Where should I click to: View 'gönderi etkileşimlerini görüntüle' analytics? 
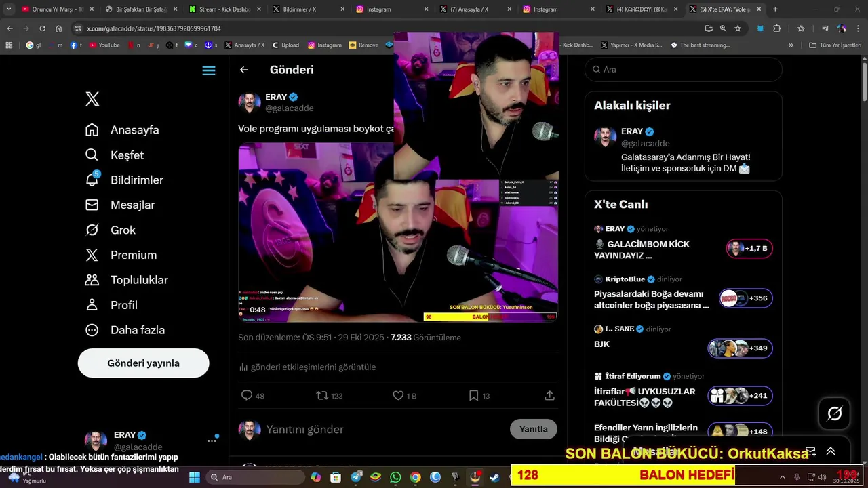pyautogui.click(x=307, y=367)
